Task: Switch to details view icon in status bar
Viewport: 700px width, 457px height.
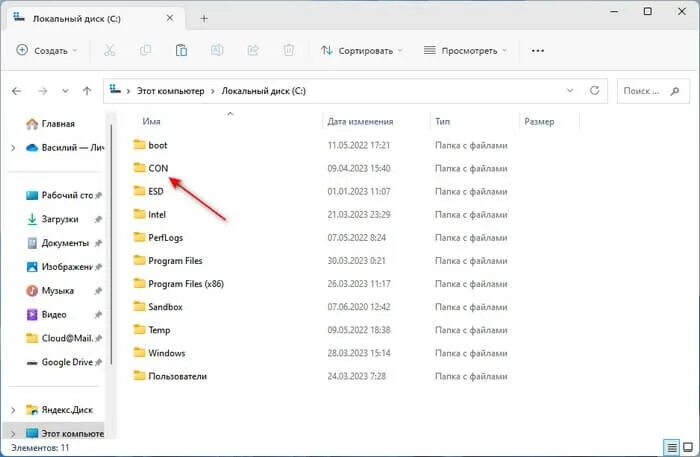Action: point(671,447)
